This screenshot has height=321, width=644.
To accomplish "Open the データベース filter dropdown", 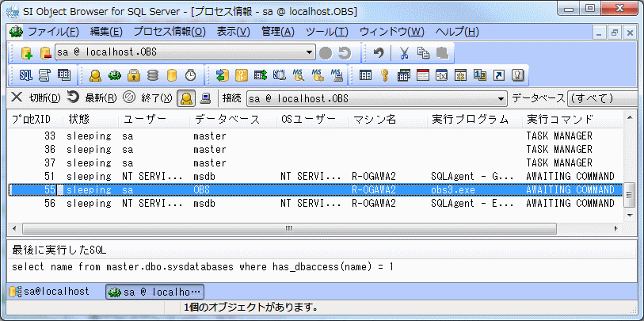I will click(600, 99).
